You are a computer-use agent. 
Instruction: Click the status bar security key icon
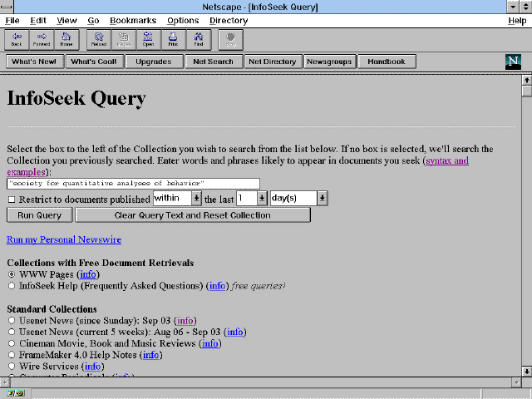16,393
